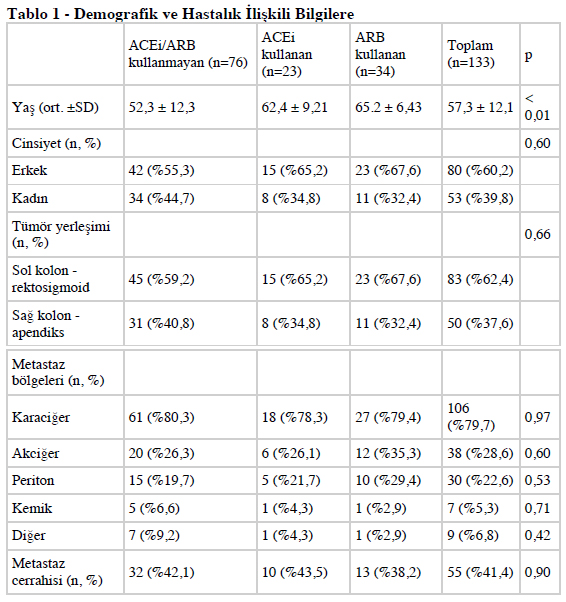Screen dimensions: 566x602
Task: Click the Erkek total cell '80 (%60,2)'
Action: 480,170
